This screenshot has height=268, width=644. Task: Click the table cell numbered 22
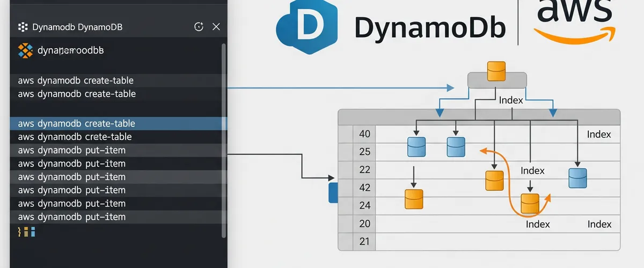365,169
